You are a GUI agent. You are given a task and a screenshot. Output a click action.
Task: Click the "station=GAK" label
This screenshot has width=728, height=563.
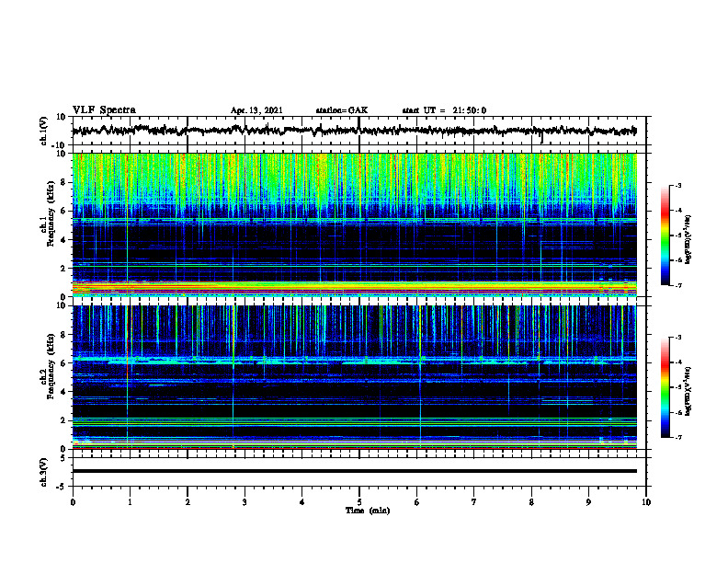(342, 110)
